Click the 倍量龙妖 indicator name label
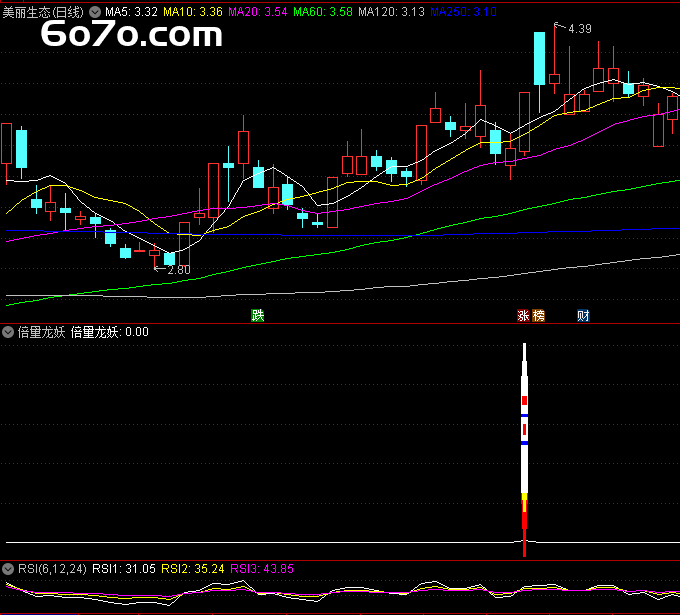 coord(42,332)
